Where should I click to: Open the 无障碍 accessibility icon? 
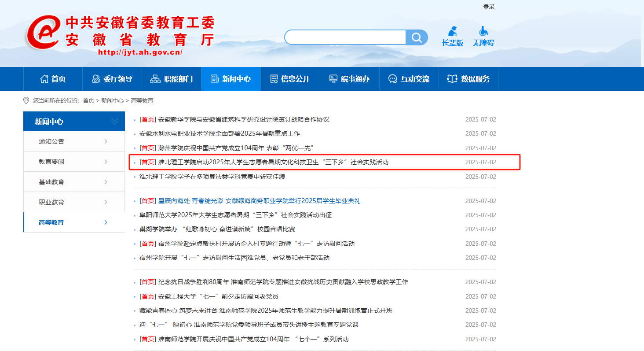483,32
